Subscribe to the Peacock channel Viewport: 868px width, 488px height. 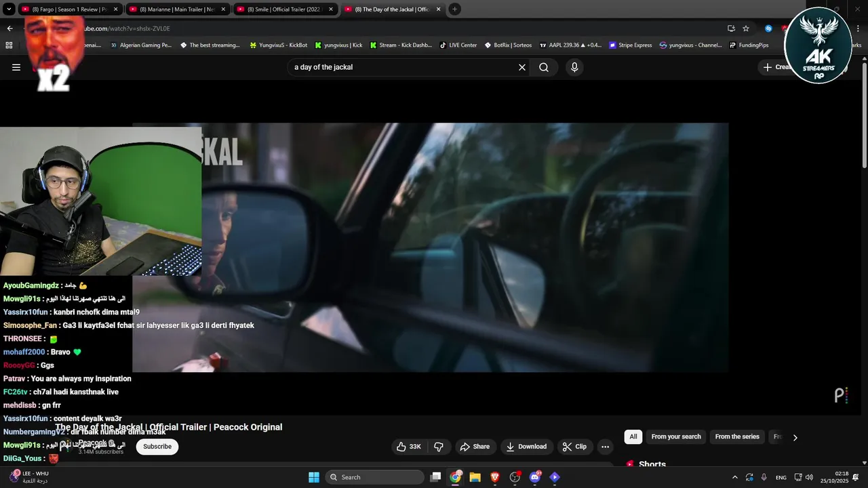[x=157, y=447]
